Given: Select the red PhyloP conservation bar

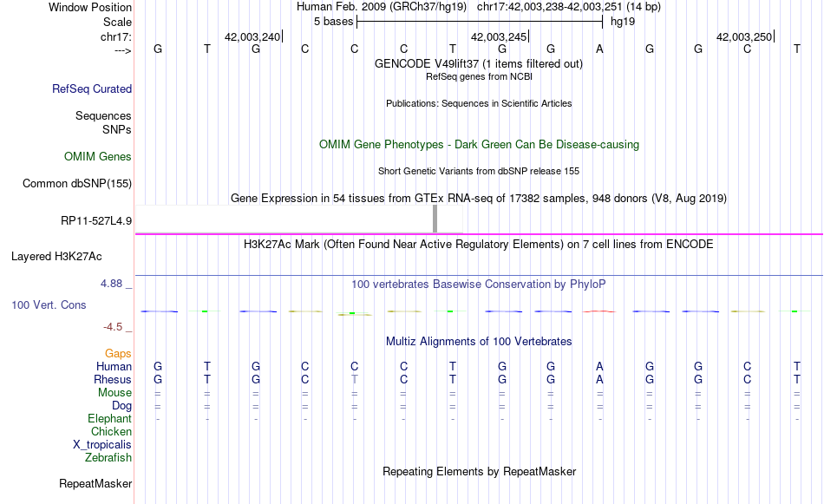Looking at the screenshot, I should 599,311.
